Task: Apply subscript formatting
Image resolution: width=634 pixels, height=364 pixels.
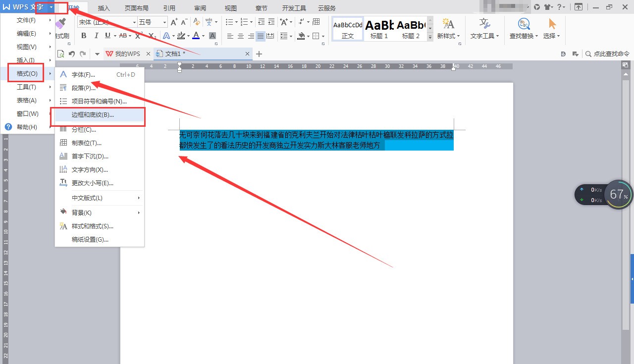Action: pyautogui.click(x=152, y=36)
